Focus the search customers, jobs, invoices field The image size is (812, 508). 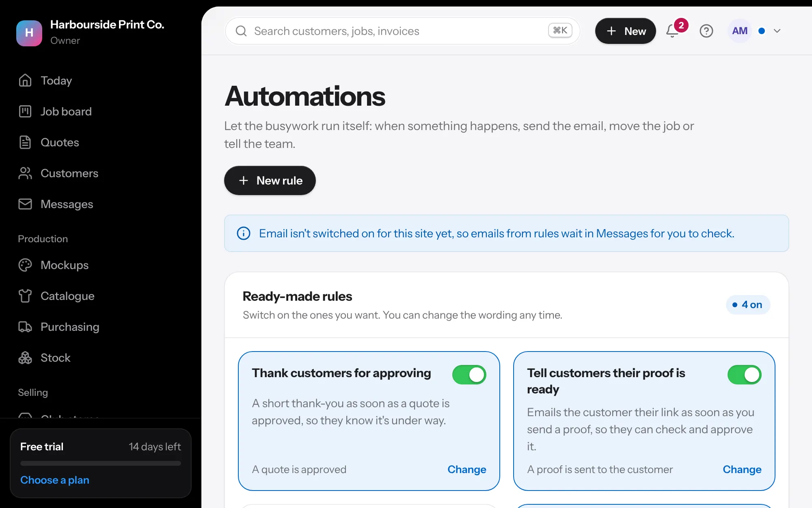[x=403, y=31]
